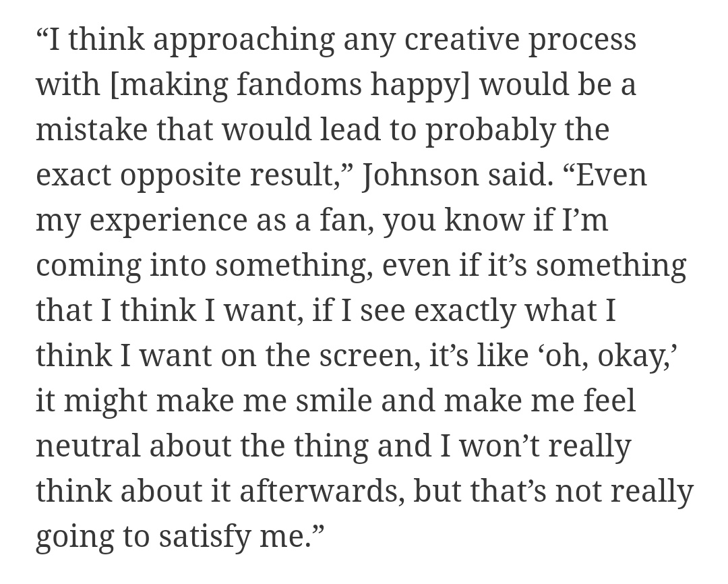
Task: Click the word "going" in last line
Action: pyautogui.click(x=74, y=536)
